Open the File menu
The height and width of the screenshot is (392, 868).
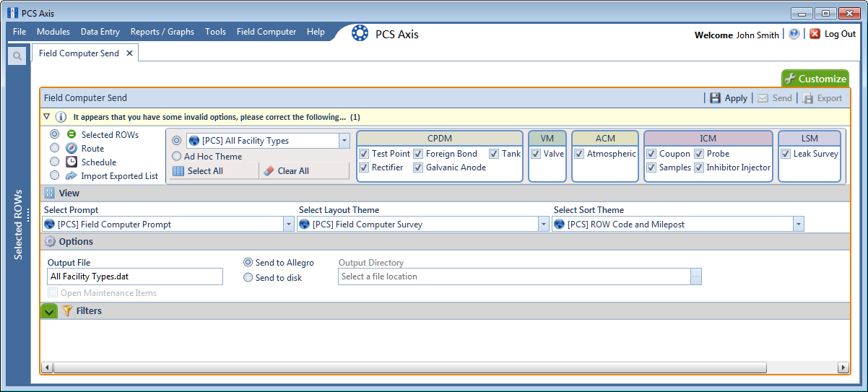(19, 32)
